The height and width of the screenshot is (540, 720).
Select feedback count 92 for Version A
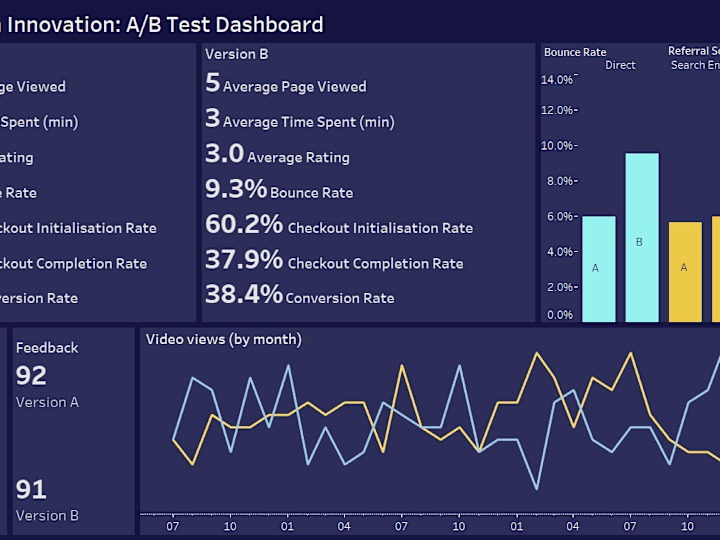(31, 376)
